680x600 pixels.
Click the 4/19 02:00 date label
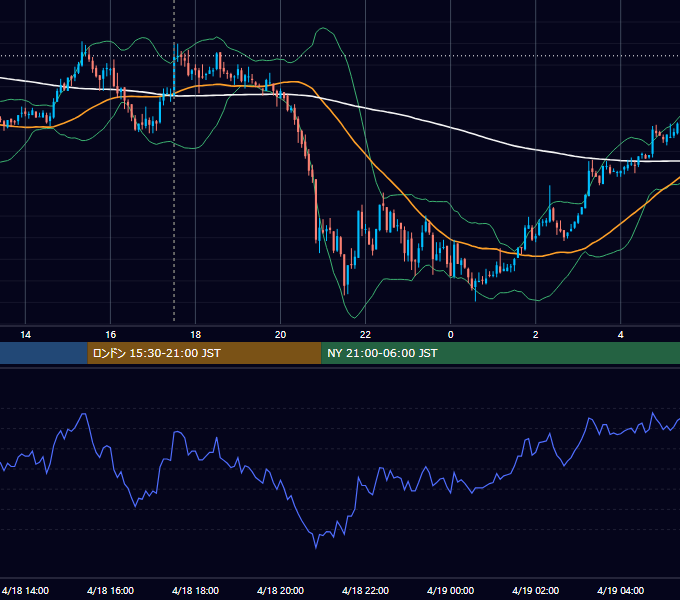point(535,590)
